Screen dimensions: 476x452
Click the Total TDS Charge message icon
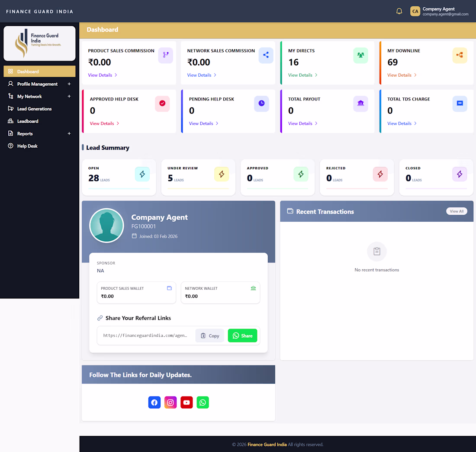pyautogui.click(x=460, y=103)
